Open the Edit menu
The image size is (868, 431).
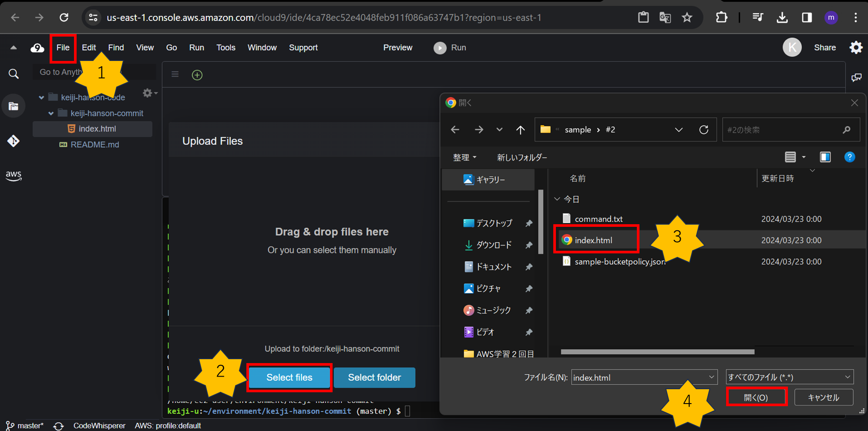point(89,47)
